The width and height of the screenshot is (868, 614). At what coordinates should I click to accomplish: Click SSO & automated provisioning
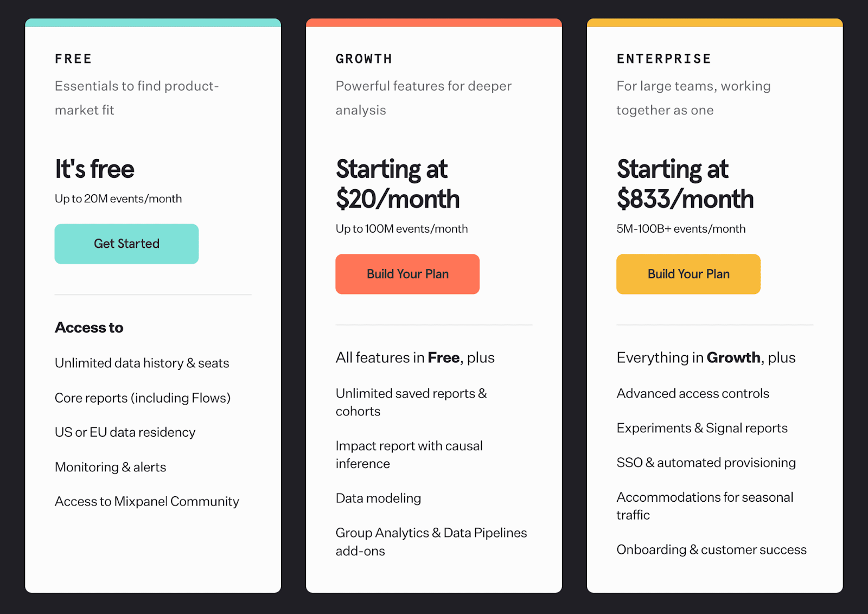click(706, 462)
